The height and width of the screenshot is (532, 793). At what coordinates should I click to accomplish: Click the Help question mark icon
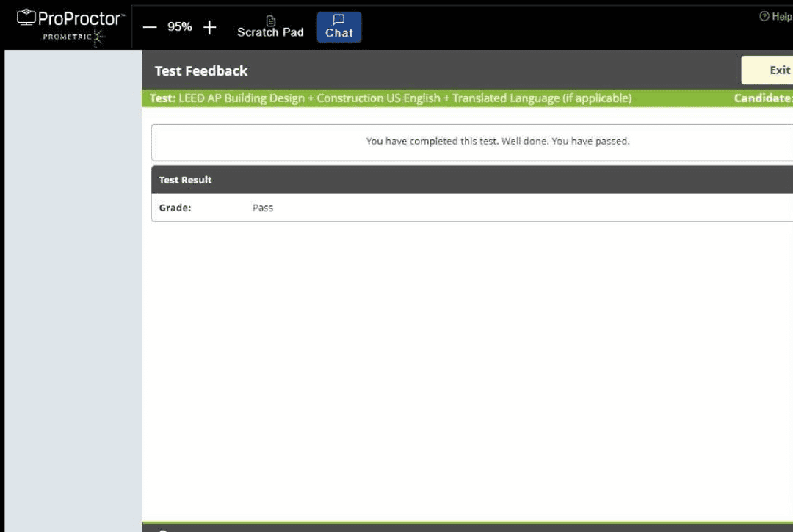point(764,16)
